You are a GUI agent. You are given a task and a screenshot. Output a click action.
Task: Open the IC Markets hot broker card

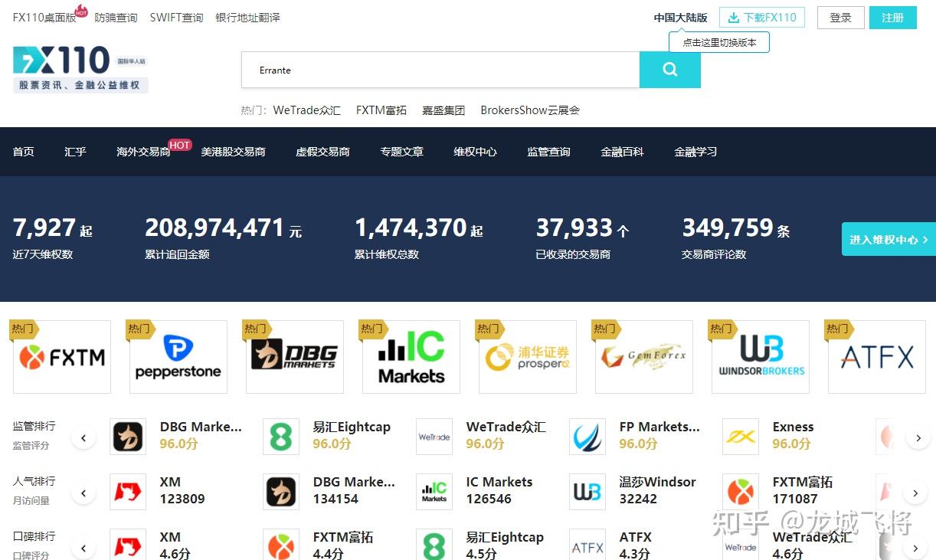(x=411, y=357)
